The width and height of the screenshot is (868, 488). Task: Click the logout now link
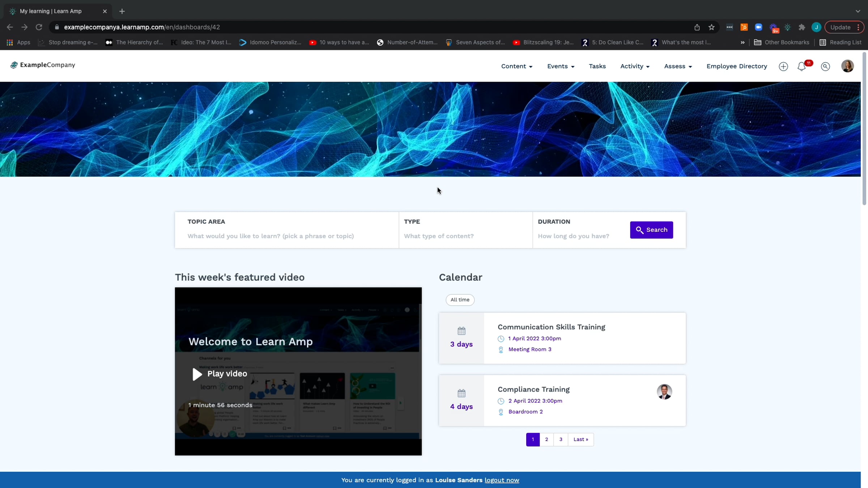point(502,480)
